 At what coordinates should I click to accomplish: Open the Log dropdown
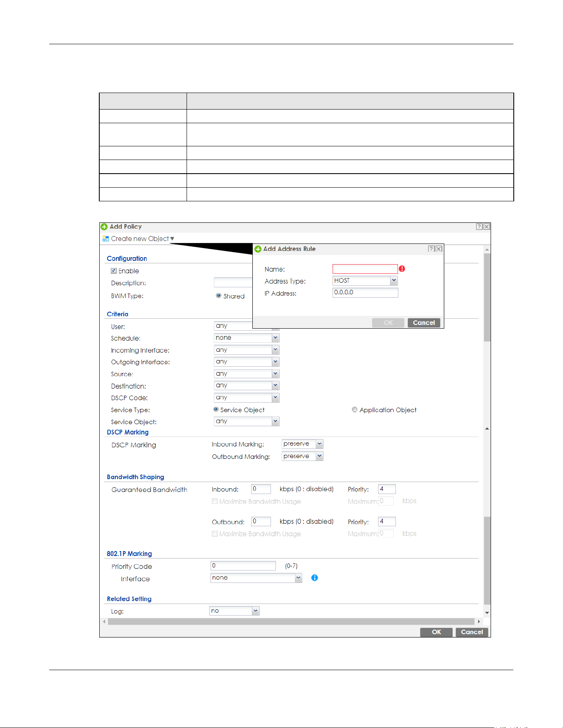(x=256, y=611)
